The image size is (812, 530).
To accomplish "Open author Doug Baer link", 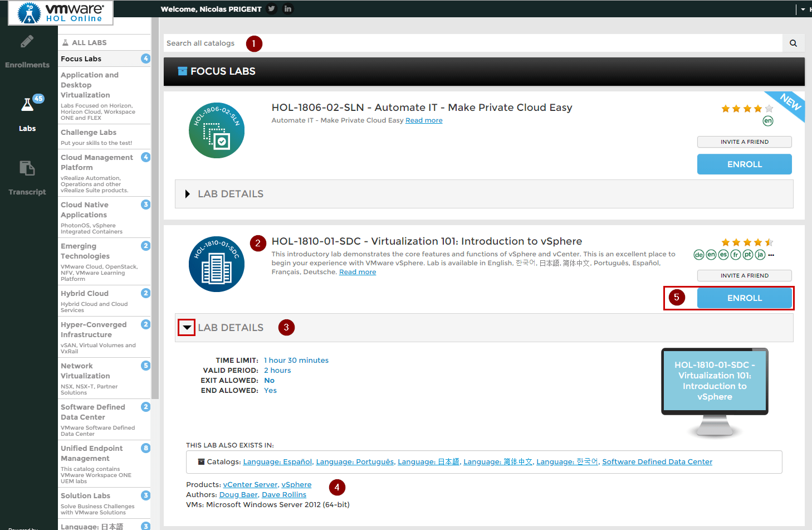I will [x=238, y=495].
